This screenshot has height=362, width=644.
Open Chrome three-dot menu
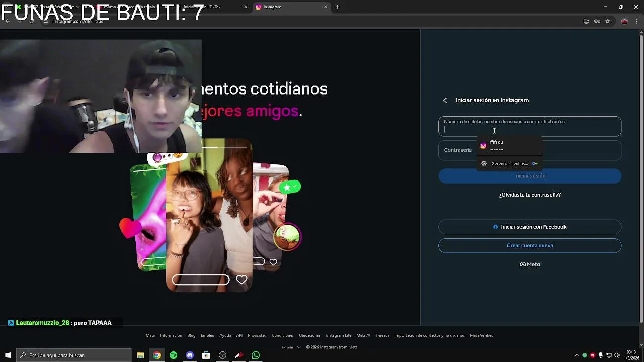pos(637,21)
